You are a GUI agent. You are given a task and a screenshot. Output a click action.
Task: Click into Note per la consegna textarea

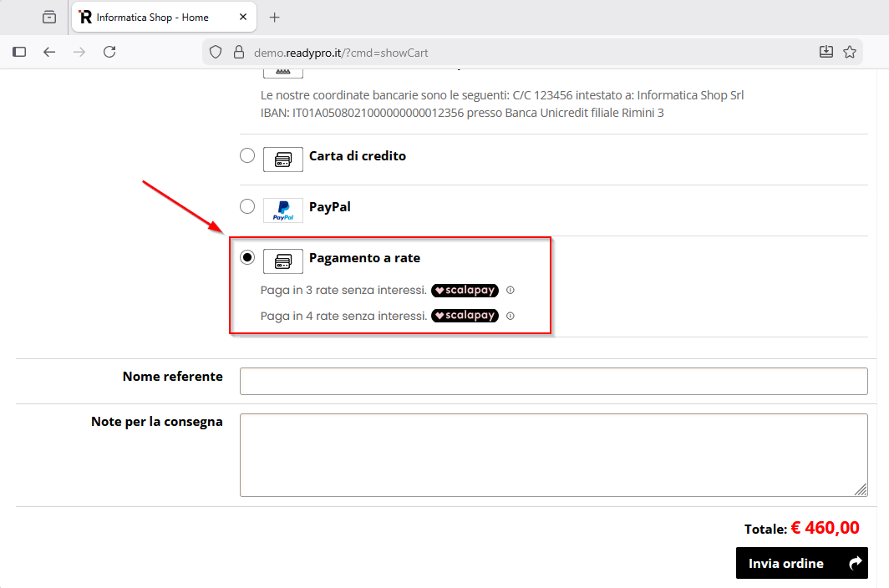[x=553, y=454]
